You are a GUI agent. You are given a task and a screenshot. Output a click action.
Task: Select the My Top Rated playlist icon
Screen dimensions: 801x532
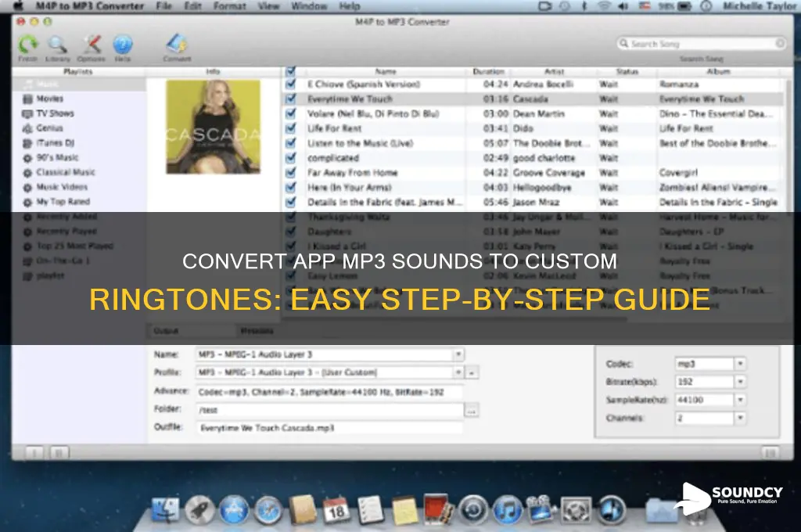pyautogui.click(x=27, y=203)
